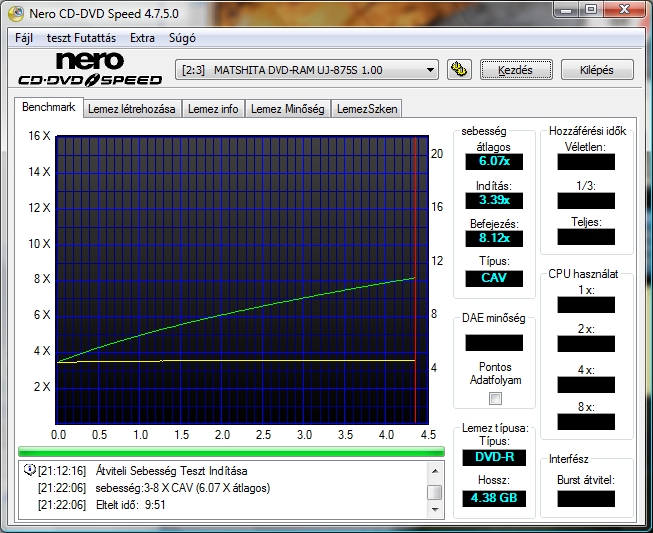Open the Súgó menu
Viewport: 653px width, 533px height.
click(182, 38)
